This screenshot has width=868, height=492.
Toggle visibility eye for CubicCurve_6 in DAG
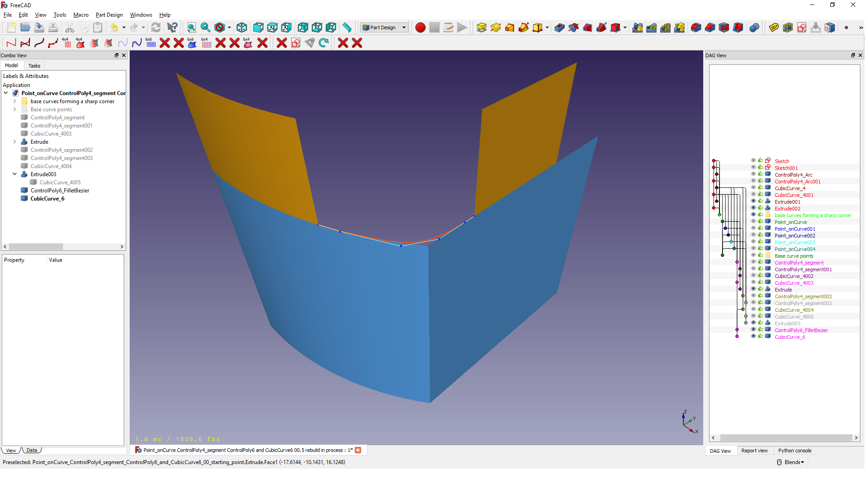coord(753,337)
